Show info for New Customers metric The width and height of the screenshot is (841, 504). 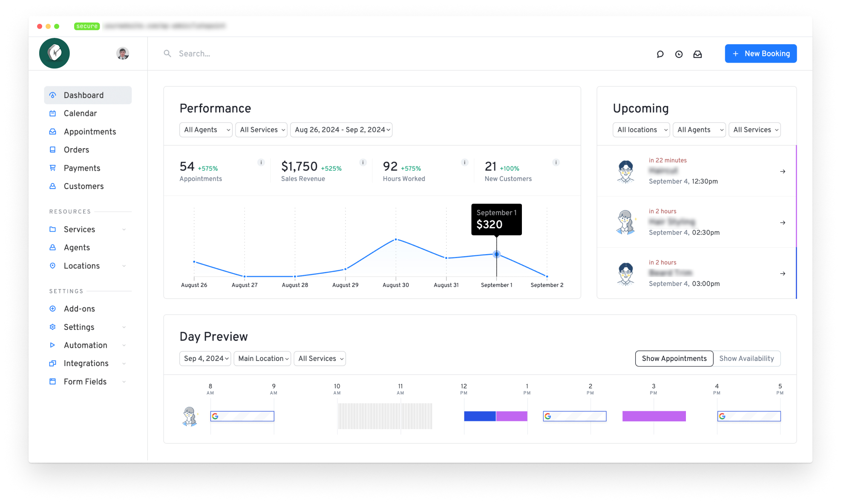(x=556, y=162)
